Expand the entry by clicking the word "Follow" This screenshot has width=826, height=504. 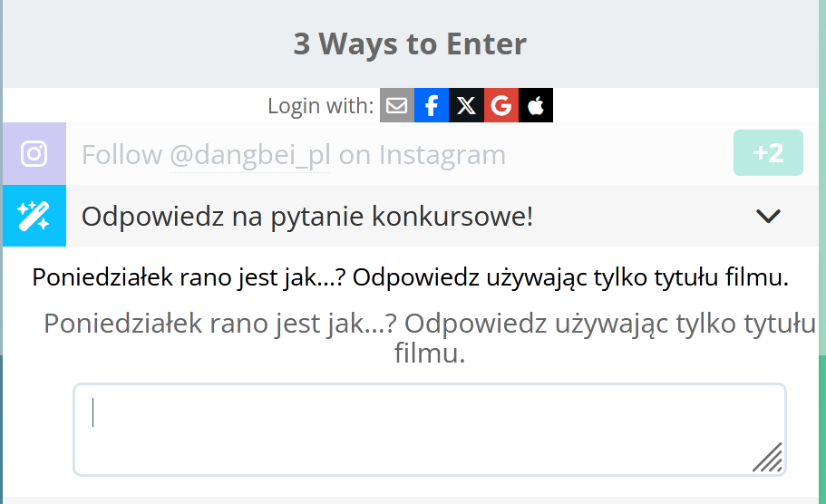pos(121,155)
